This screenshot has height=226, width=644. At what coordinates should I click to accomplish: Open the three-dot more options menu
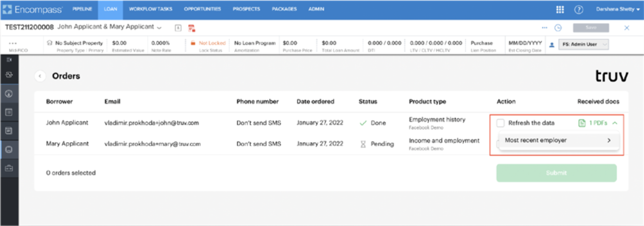tap(545, 28)
